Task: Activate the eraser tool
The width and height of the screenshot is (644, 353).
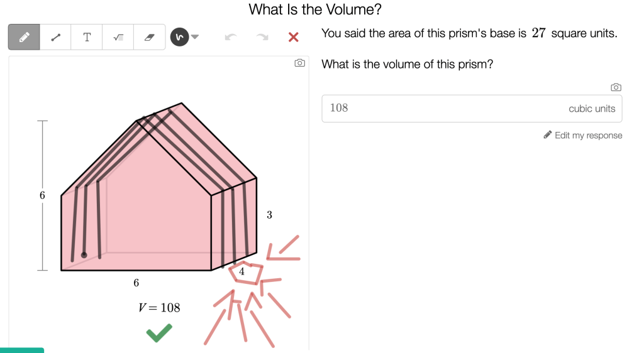Action: (x=149, y=37)
